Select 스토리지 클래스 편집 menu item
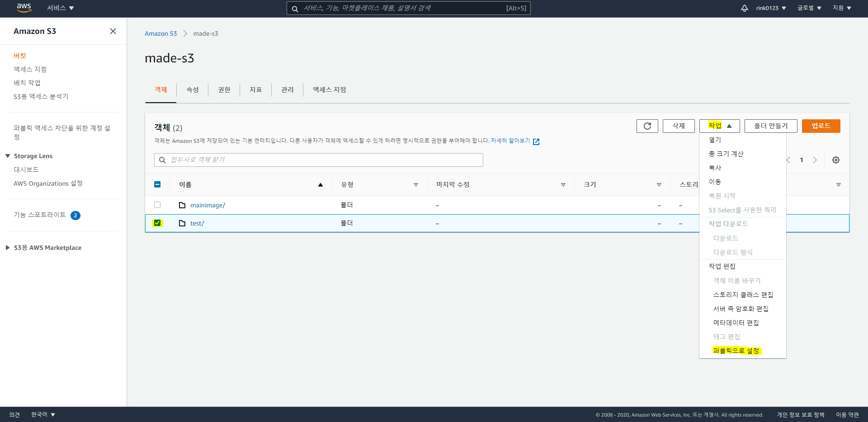 point(743,295)
